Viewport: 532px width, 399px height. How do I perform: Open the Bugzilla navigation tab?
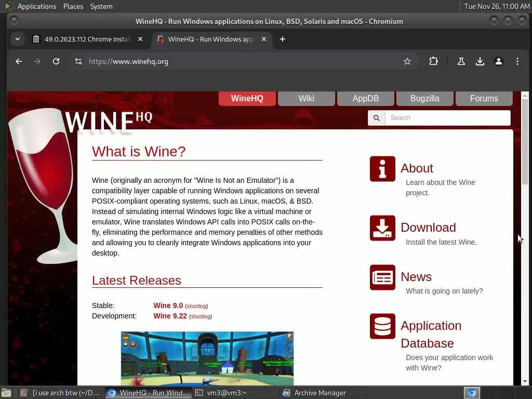pos(425,98)
